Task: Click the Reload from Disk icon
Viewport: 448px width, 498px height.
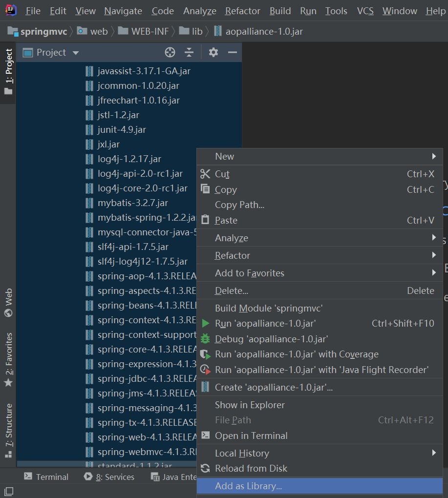Action: (x=205, y=468)
